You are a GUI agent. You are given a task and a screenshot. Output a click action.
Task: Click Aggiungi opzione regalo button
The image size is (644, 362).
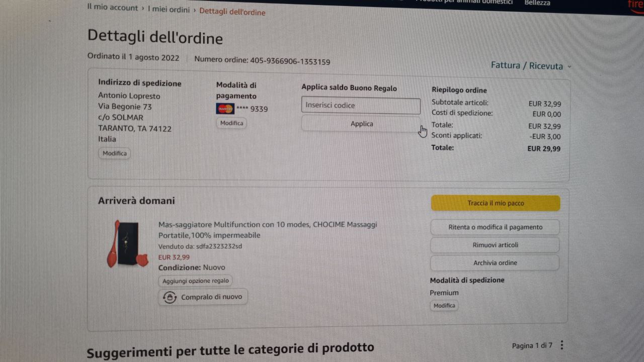(195, 281)
